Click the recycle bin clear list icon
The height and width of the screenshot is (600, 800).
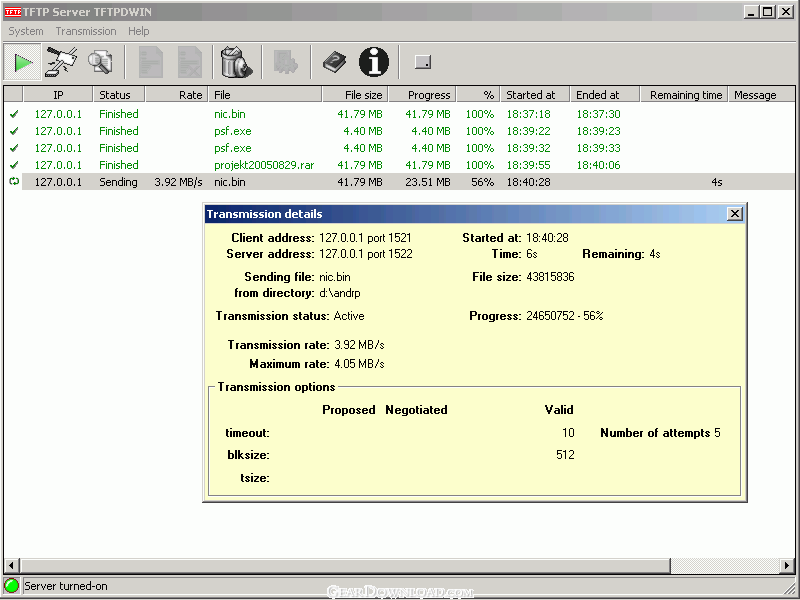pos(236,62)
